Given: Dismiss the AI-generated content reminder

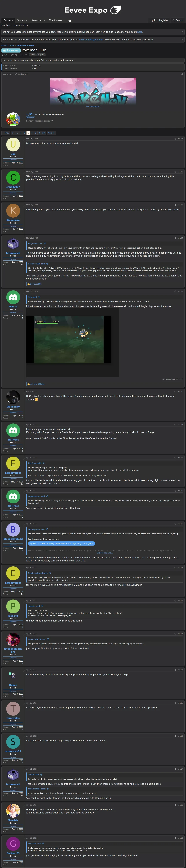Looking at the screenshot, I should [182, 39].
